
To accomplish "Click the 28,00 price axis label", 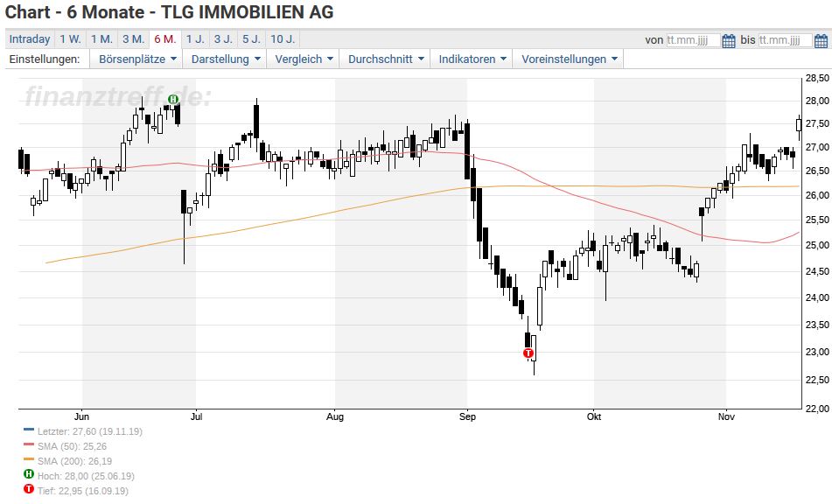I will point(817,101).
